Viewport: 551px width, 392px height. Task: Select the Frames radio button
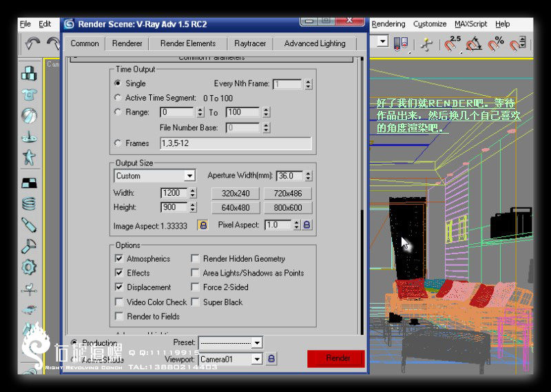(x=118, y=143)
